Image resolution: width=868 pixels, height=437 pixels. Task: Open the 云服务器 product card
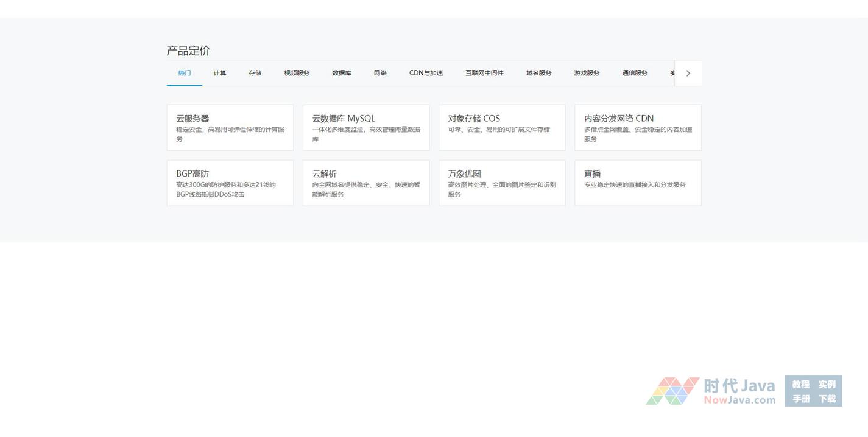pos(230,128)
